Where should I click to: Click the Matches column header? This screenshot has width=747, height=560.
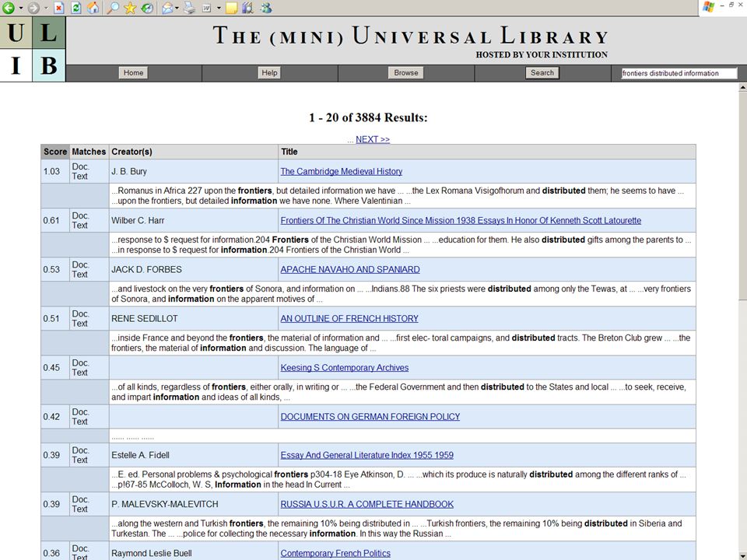click(89, 152)
